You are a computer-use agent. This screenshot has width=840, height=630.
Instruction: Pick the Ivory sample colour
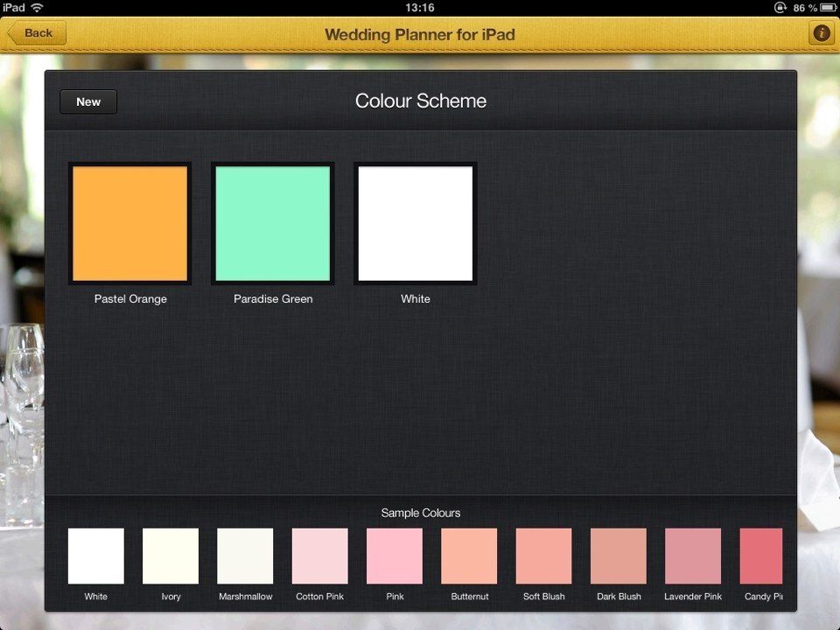point(171,556)
